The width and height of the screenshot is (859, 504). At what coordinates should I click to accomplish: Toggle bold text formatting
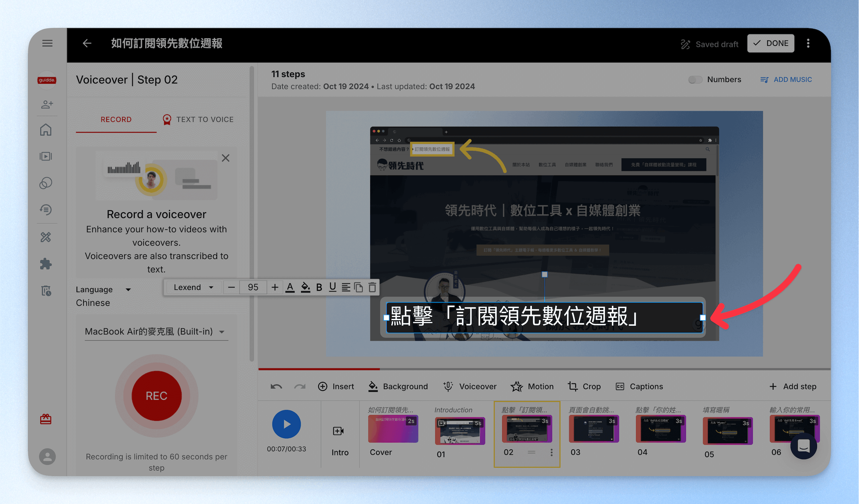coord(319,287)
